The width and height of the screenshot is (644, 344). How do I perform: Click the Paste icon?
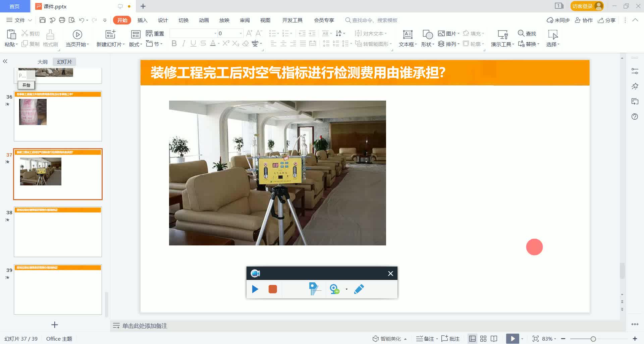tap(11, 34)
